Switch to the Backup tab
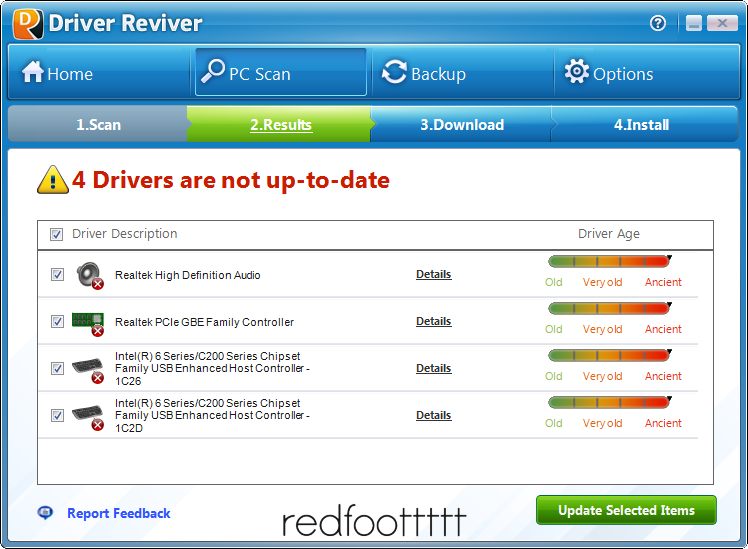This screenshot has width=748, height=549. pos(463,73)
